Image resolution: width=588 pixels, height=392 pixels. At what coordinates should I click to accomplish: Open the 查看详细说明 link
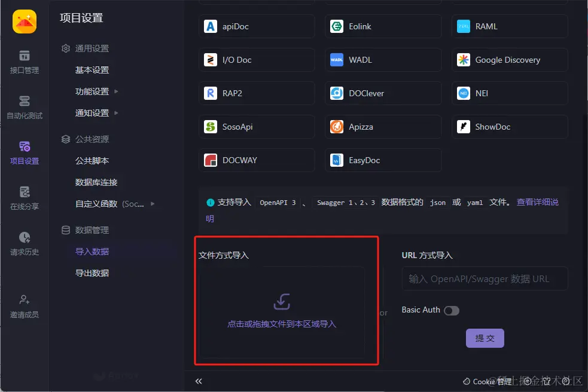tap(537, 202)
